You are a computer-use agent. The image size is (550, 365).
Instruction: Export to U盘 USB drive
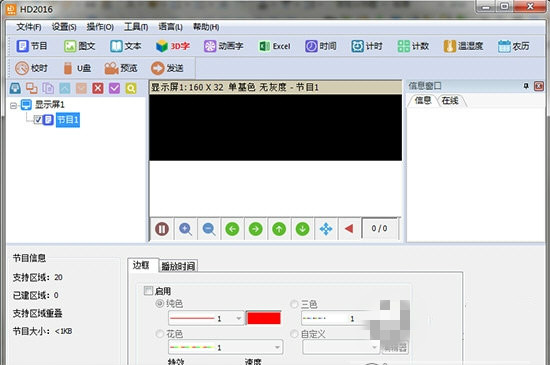(77, 68)
